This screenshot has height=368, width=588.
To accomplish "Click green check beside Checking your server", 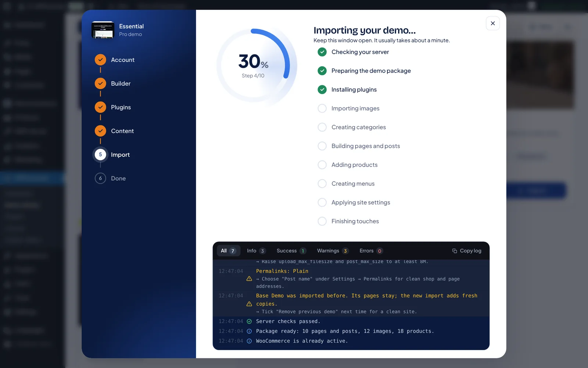I will [x=322, y=52].
